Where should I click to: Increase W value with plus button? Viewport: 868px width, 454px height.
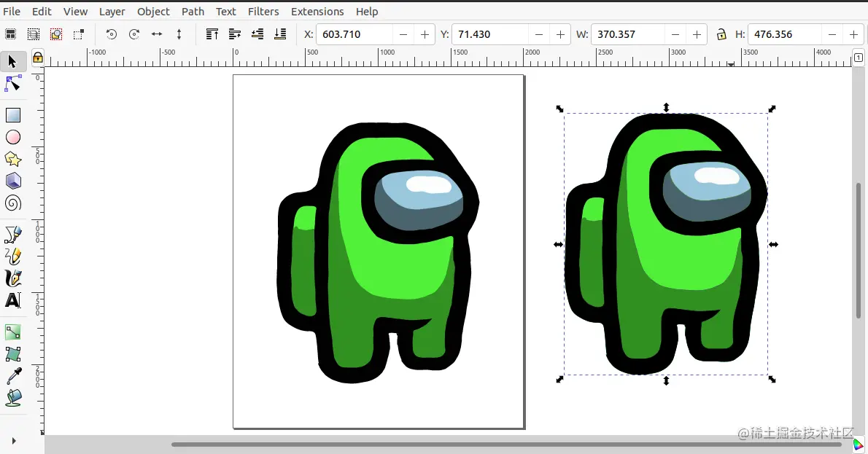(697, 34)
